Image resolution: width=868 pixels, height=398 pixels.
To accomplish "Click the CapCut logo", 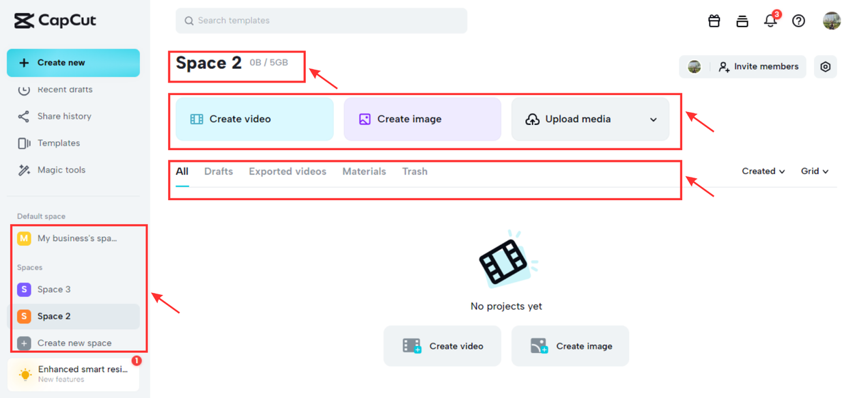I will pyautogui.click(x=55, y=20).
